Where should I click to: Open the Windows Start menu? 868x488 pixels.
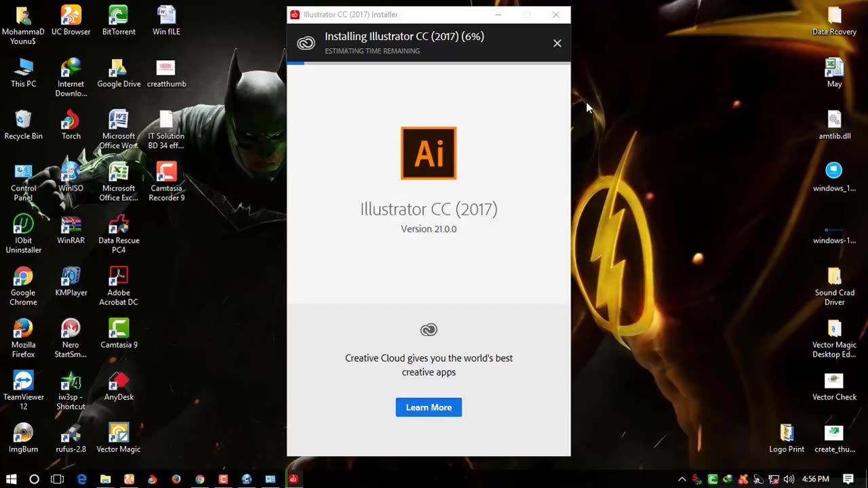pyautogui.click(x=11, y=479)
